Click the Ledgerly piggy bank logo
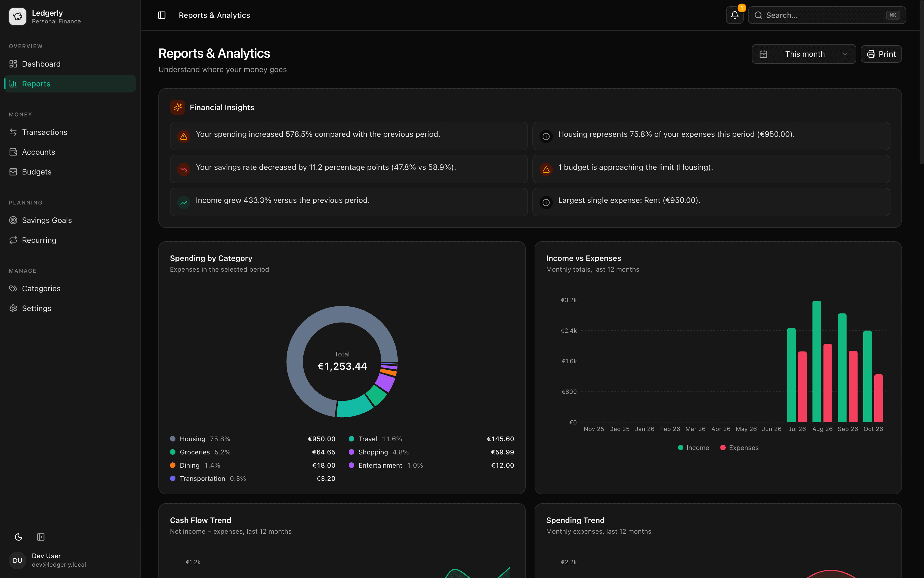 (18, 17)
